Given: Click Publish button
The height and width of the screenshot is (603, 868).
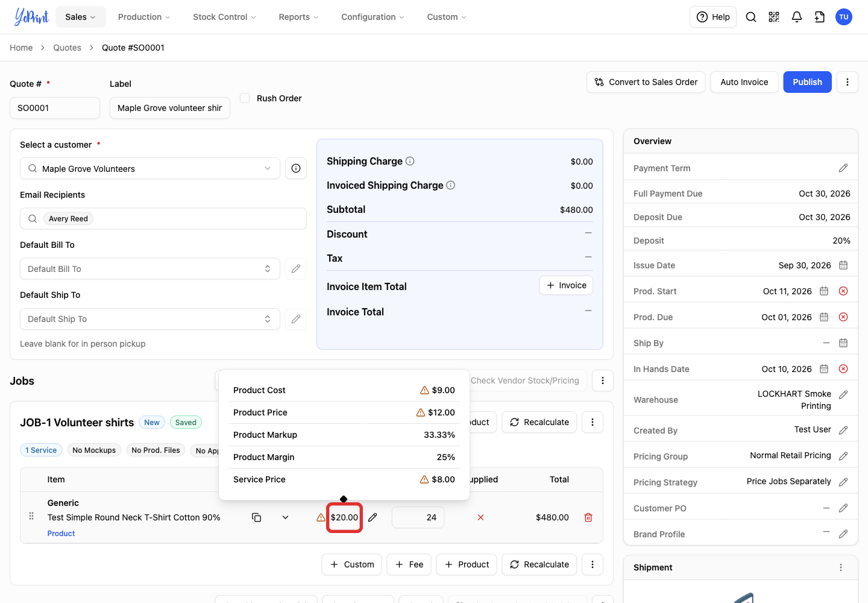Looking at the screenshot, I should [x=807, y=82].
